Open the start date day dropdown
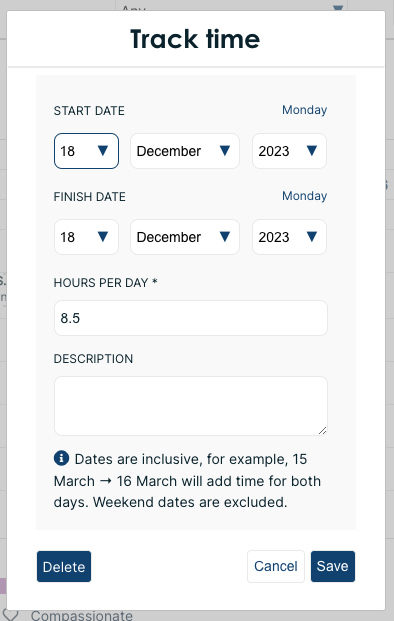394x621 pixels. (x=86, y=151)
